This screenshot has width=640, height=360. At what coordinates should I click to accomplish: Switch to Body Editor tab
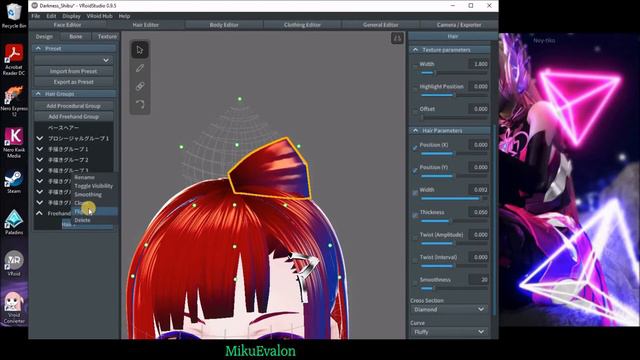224,25
